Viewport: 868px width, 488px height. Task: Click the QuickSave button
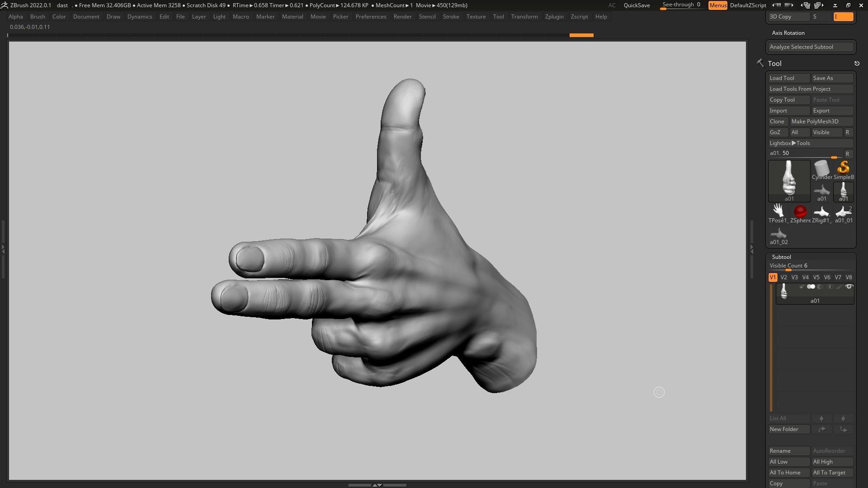[637, 5]
